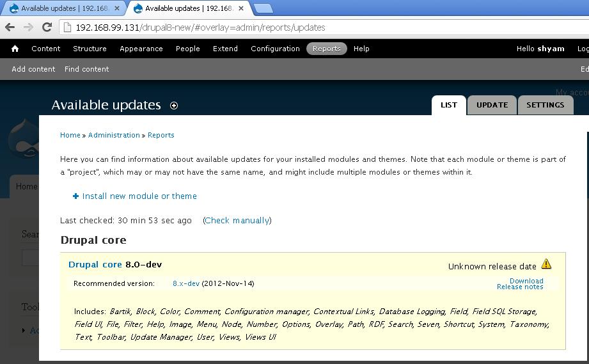This screenshot has height=364, width=589.
Task: Open the Appearance menu
Action: pyautogui.click(x=141, y=49)
